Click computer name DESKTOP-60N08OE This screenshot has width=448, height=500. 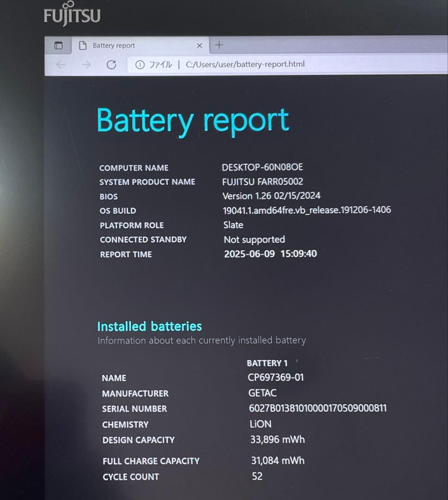(x=262, y=167)
